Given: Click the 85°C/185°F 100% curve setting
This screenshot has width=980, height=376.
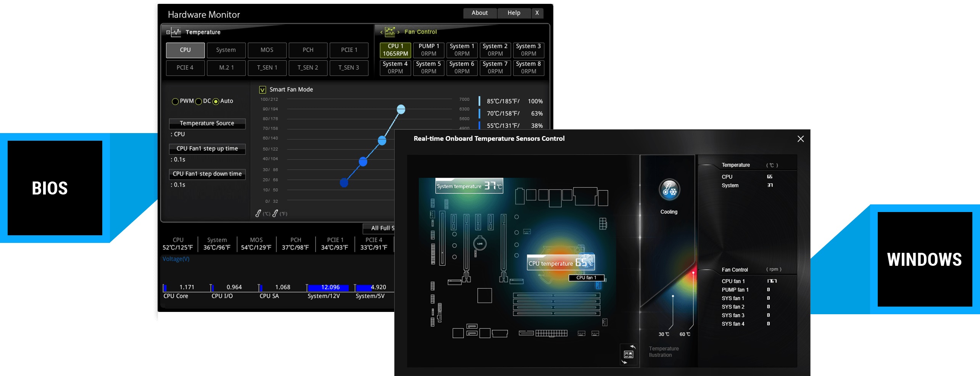Looking at the screenshot, I should (x=511, y=101).
